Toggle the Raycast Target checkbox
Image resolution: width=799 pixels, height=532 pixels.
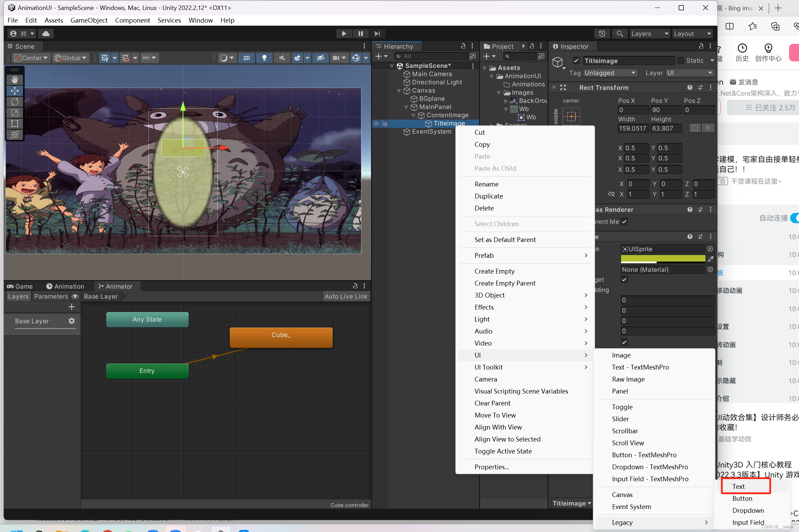pyautogui.click(x=624, y=280)
